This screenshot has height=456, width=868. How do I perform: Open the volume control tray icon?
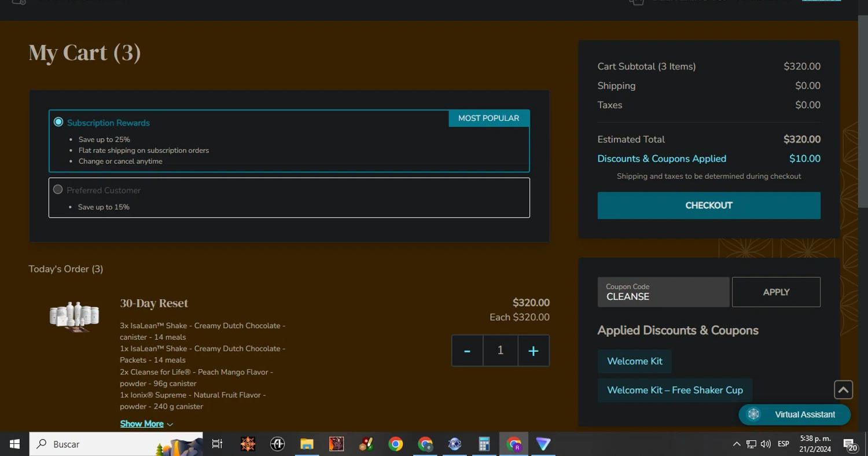(x=766, y=444)
